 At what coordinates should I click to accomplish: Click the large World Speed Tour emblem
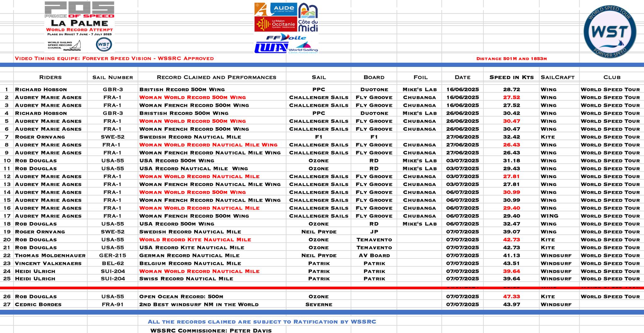pyautogui.click(x=610, y=31)
